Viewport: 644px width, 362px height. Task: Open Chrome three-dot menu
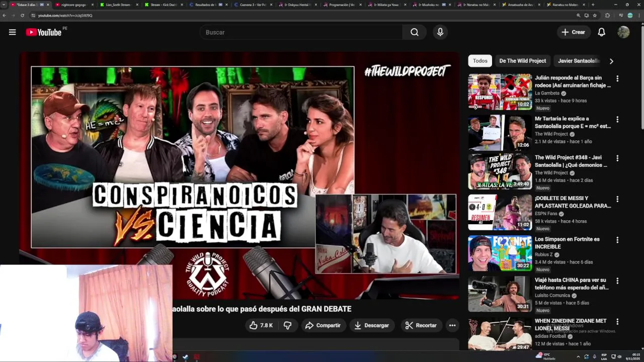(639, 16)
